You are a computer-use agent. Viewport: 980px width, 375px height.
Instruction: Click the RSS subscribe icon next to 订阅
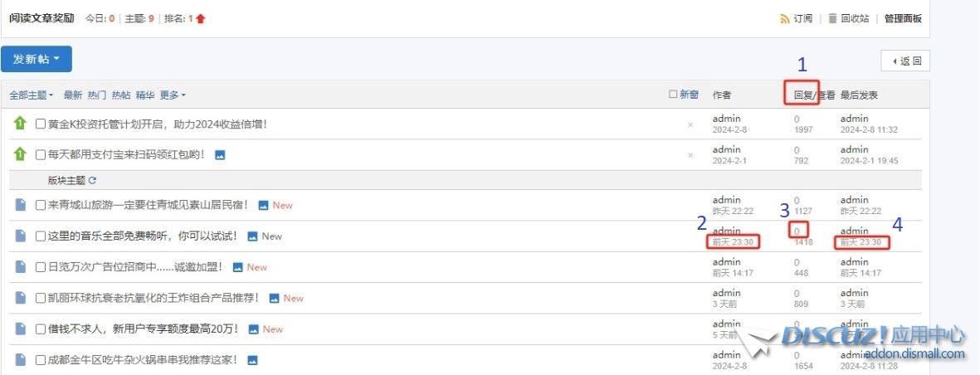coord(784,18)
